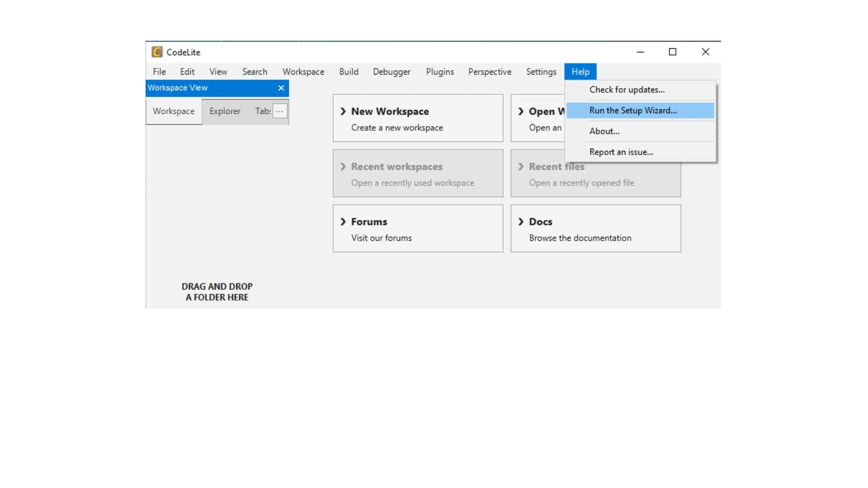
Task: Click chevron arrow beside Forums
Action: (x=343, y=222)
